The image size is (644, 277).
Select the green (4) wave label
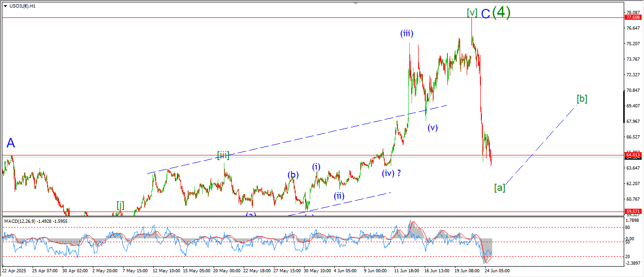coord(501,12)
